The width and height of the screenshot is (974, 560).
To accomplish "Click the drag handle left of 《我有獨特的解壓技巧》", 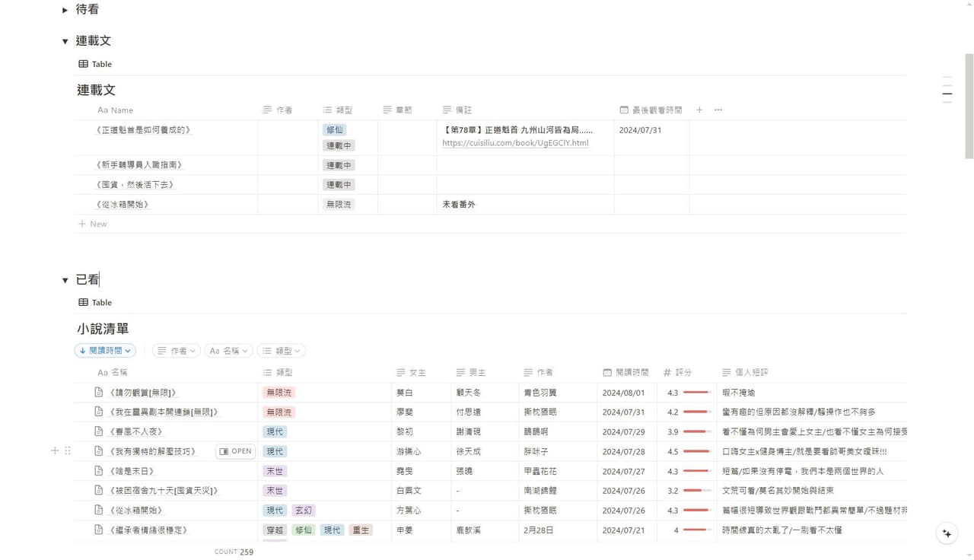I will pos(68,451).
